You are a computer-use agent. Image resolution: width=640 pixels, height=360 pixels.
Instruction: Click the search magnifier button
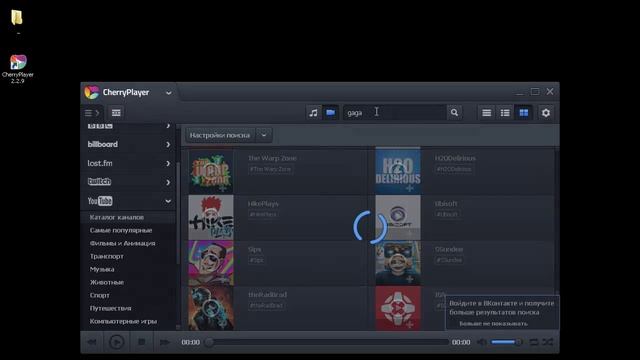[454, 113]
